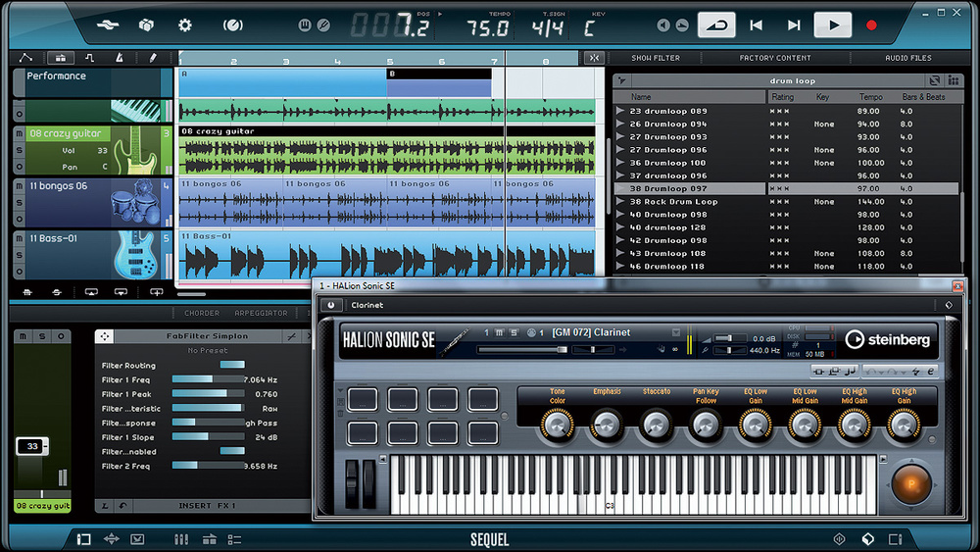
Task: Toggle HALion Sonic SE power button
Action: pos(331,305)
